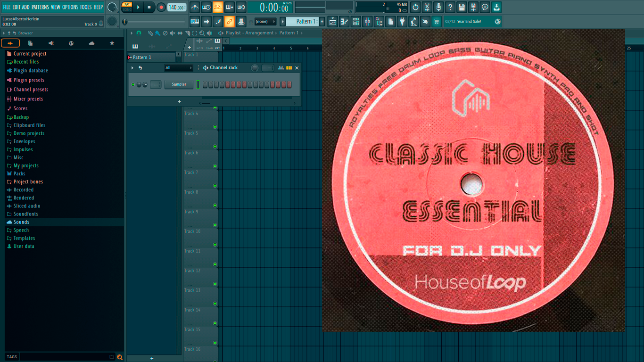Viewport: 644px width, 362px height.
Task: Open the plugin picker plug icon
Action: pyautogui.click(x=402, y=21)
